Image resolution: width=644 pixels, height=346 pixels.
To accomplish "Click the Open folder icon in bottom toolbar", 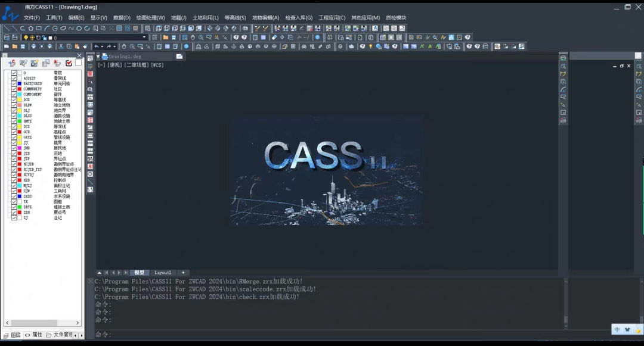I will click(15, 46).
